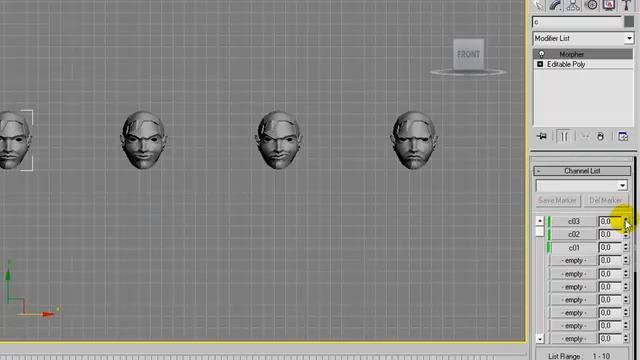Remove modifier from the stack icon
Image resolution: width=640 pixels, height=360 pixels.
coord(600,136)
